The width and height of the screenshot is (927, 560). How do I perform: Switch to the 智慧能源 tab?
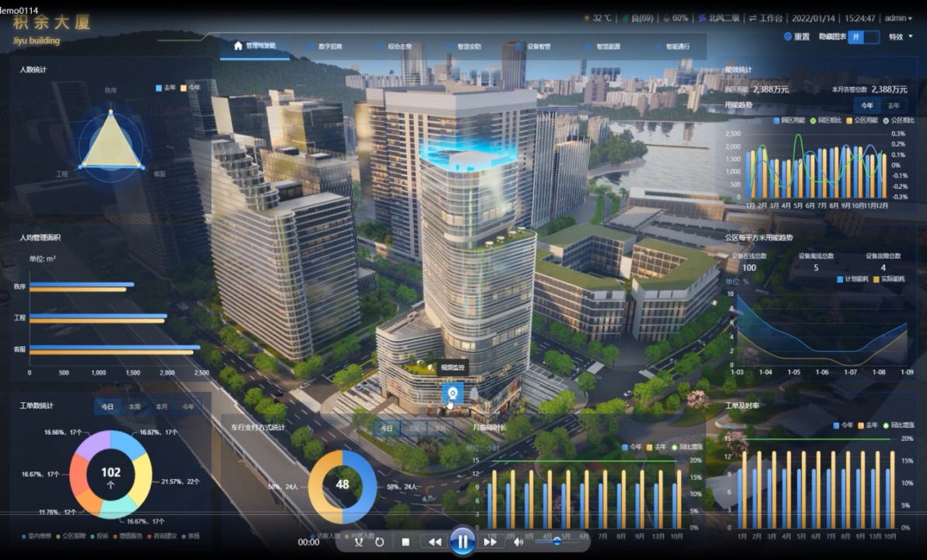tap(603, 46)
